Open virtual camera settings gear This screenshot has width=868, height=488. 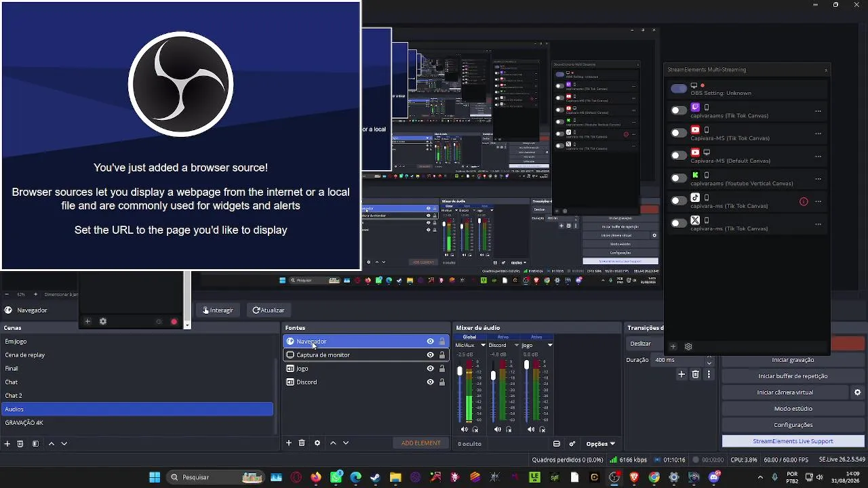(858, 392)
